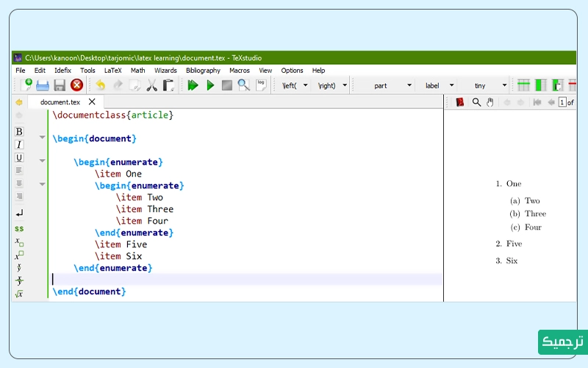The width and height of the screenshot is (588, 368).
Task: Open the View Log icon
Action: [260, 85]
